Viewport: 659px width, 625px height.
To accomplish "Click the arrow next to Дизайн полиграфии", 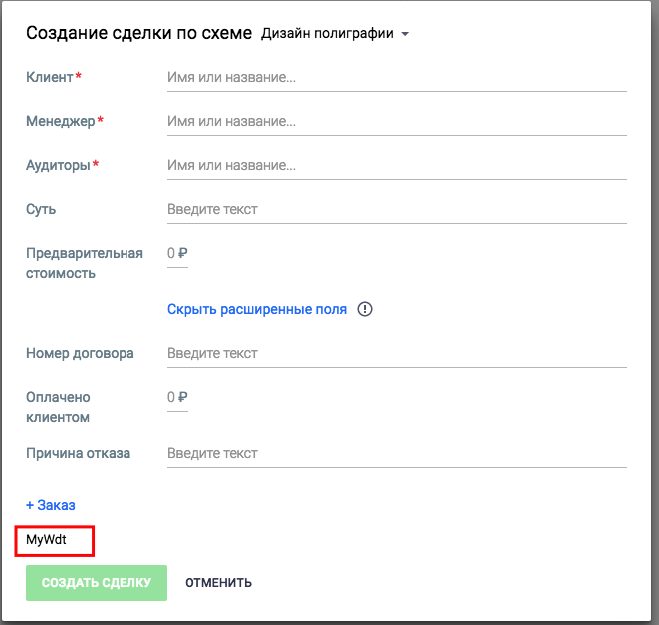I will point(405,35).
